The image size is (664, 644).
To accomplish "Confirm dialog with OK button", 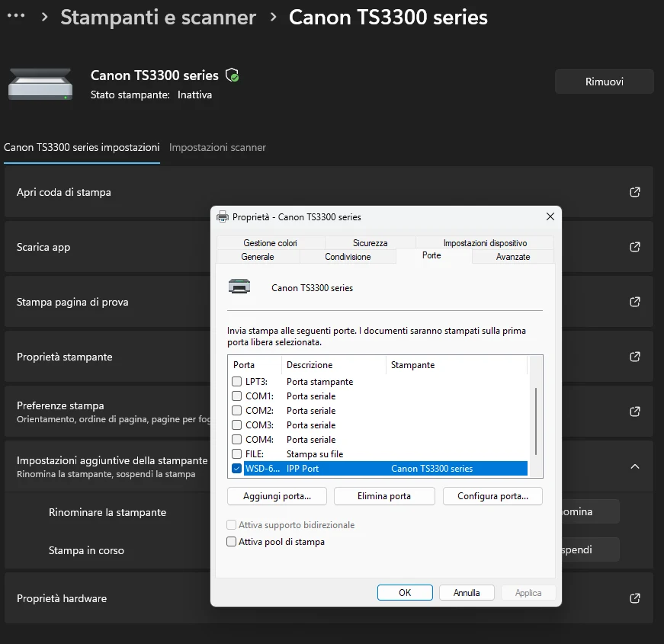I will pyautogui.click(x=405, y=592).
